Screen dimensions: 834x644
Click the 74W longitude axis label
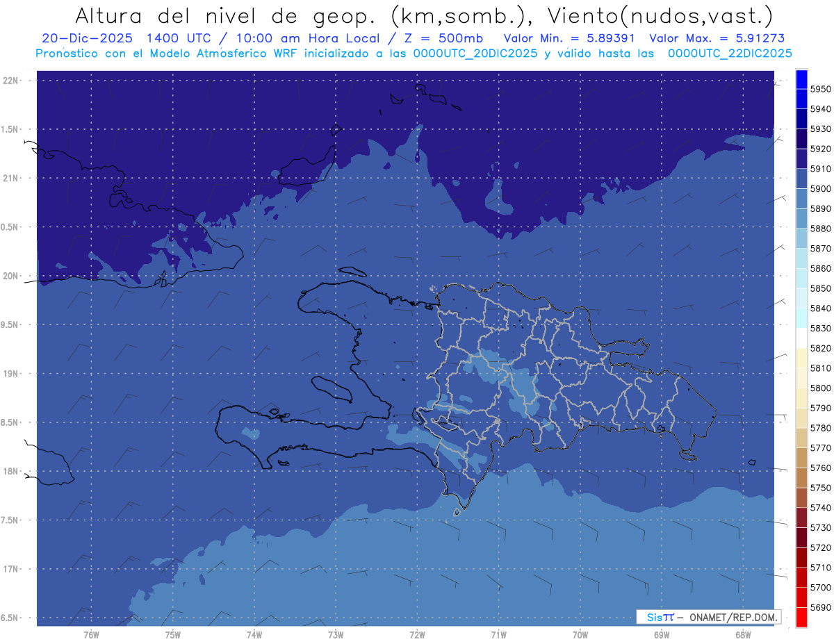[x=254, y=634]
